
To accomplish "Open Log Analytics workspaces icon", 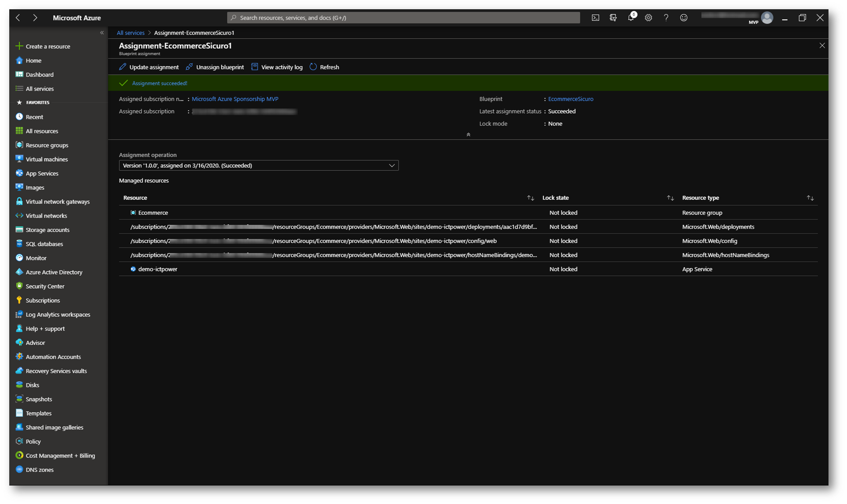I will [x=19, y=314].
